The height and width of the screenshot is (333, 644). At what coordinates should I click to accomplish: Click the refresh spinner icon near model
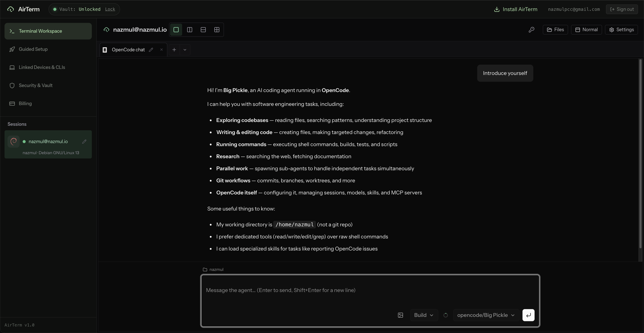click(446, 315)
